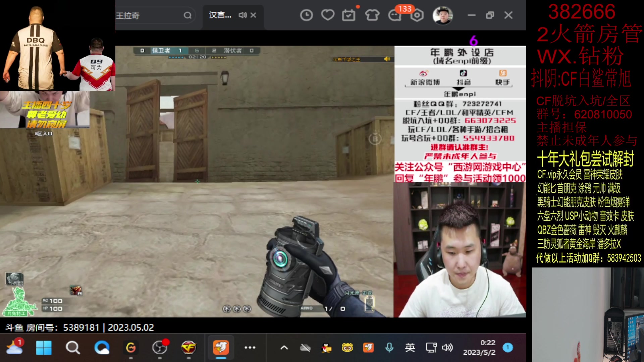The image size is (644, 362).
Task: Open CrossFire CF taskbar icon
Action: (x=189, y=348)
